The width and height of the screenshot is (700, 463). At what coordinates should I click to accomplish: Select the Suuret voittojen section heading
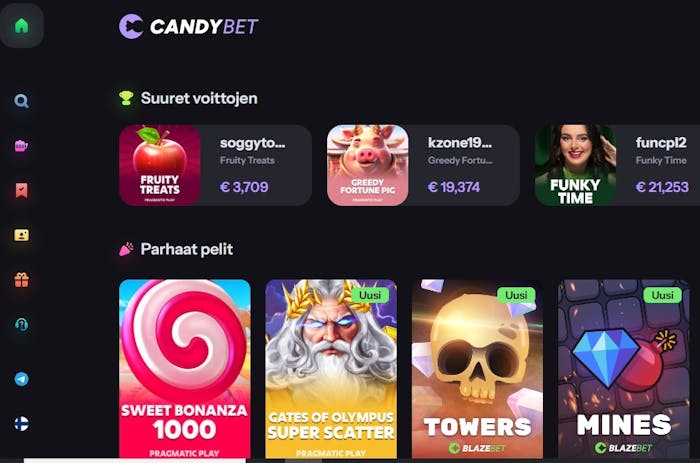click(x=199, y=98)
